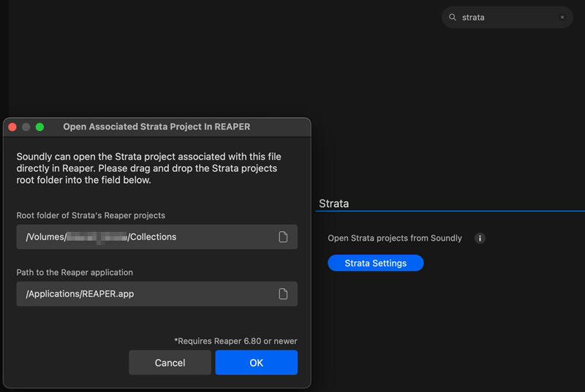Clear the strata search text with the x icon
The image size is (585, 392).
(562, 18)
